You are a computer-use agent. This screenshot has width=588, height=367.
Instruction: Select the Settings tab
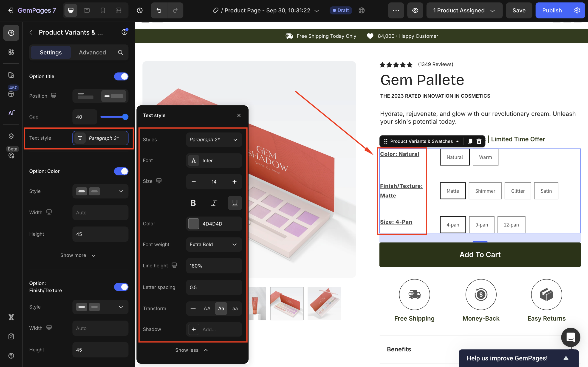click(51, 52)
